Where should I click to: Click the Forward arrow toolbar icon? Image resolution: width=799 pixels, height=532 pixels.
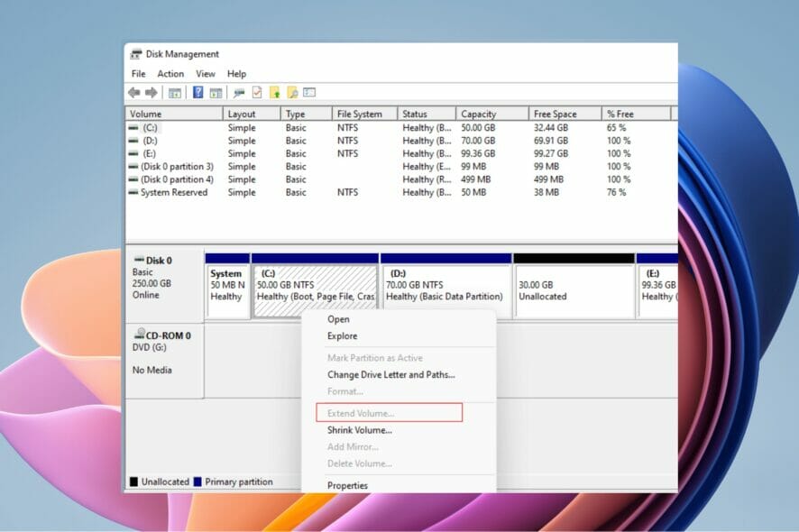[151, 93]
